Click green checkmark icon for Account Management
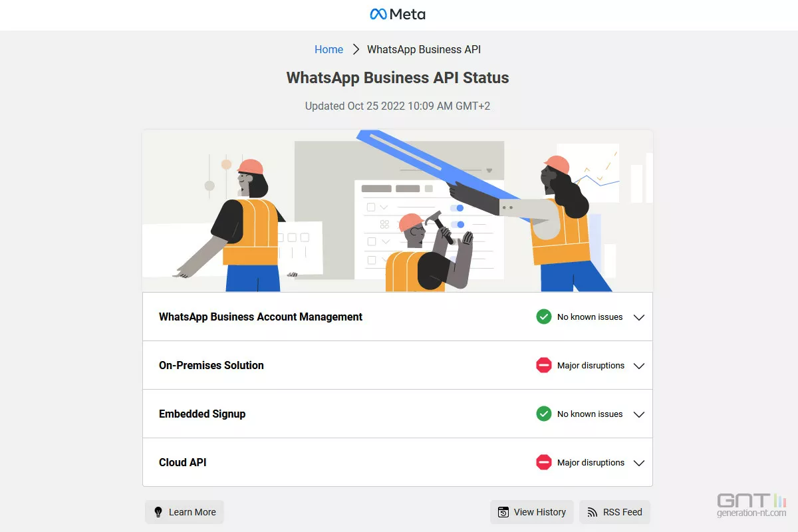 click(x=544, y=317)
